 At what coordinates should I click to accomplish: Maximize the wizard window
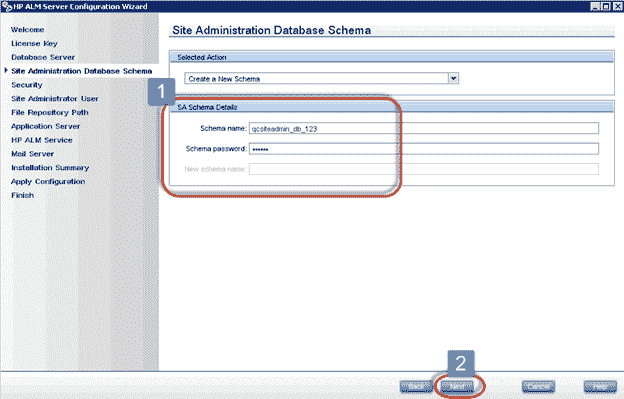coord(605,6)
